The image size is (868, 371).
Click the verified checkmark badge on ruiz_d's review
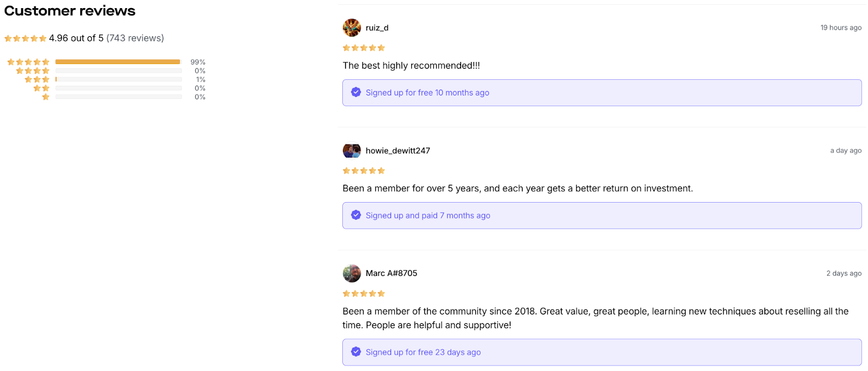click(356, 92)
